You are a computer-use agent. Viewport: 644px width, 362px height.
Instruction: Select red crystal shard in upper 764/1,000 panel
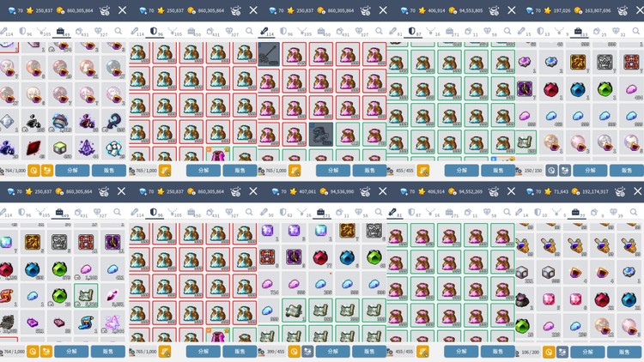click(33, 148)
